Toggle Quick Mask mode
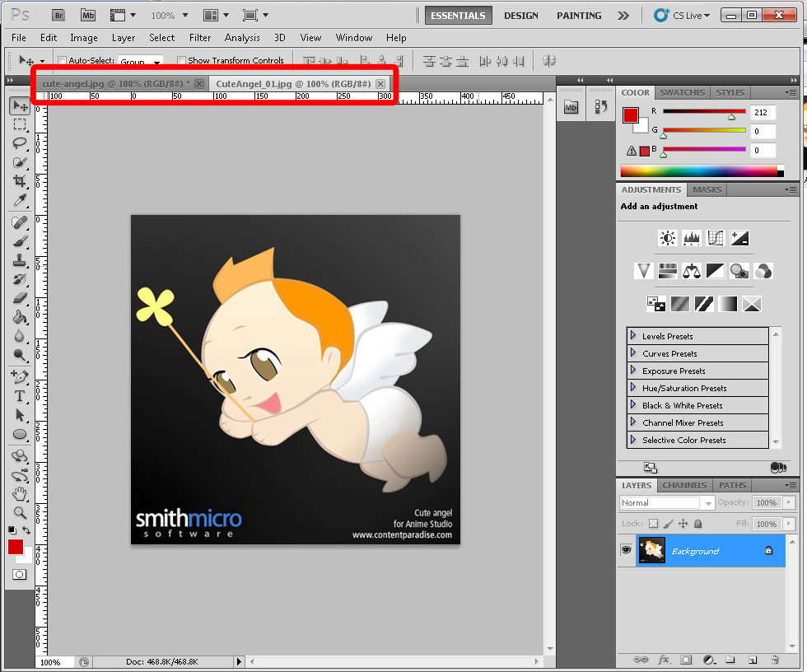The height and width of the screenshot is (672, 807). click(x=20, y=574)
